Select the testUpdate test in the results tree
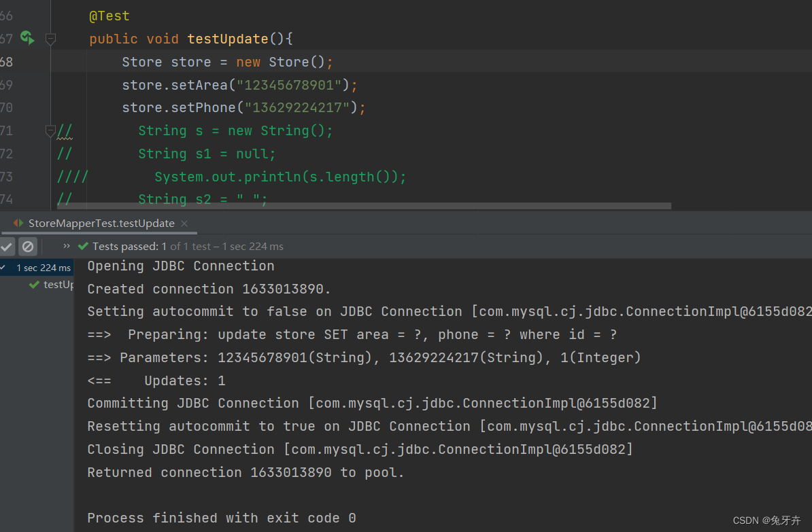The image size is (812, 532). pos(58,284)
